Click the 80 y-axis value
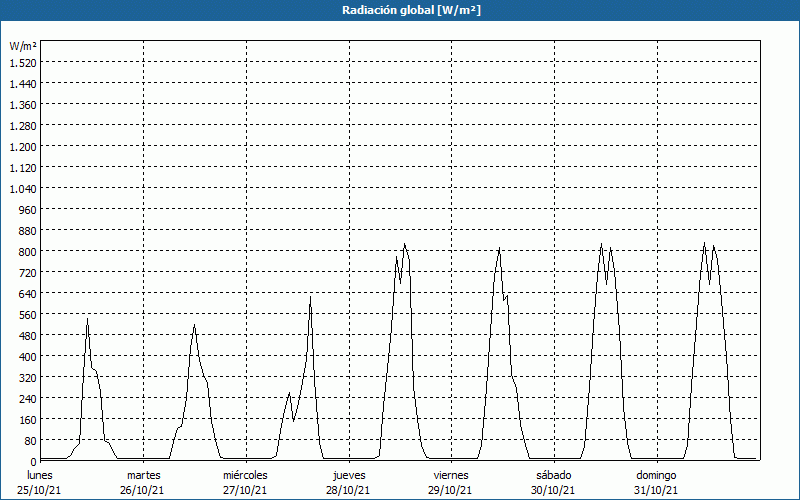The image size is (800, 500). tap(30, 441)
